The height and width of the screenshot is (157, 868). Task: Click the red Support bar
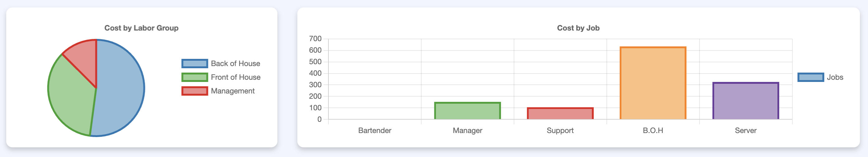560,113
